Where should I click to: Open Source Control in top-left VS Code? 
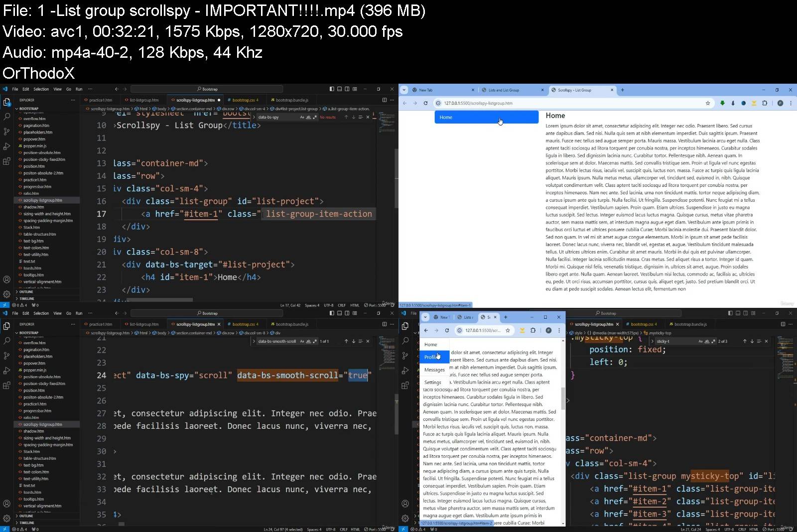point(6,132)
